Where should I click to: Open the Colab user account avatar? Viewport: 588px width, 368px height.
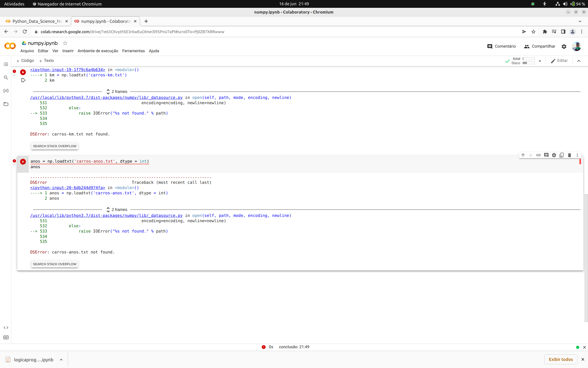[x=576, y=46]
